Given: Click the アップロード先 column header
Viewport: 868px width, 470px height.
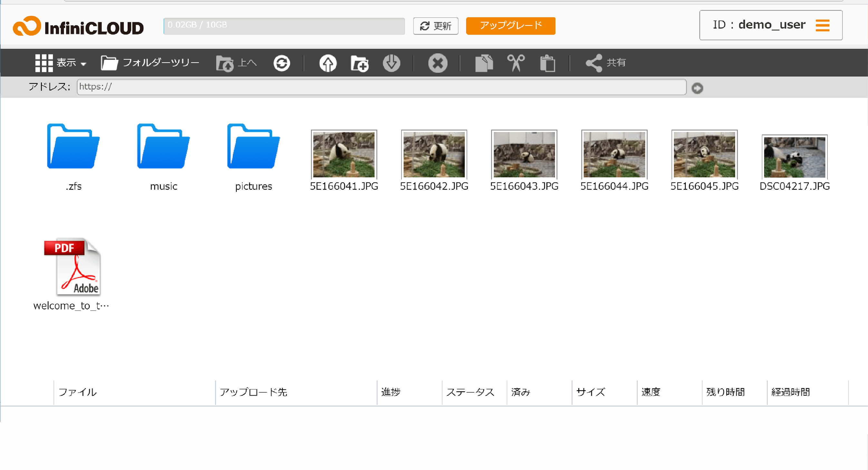Looking at the screenshot, I should point(296,392).
